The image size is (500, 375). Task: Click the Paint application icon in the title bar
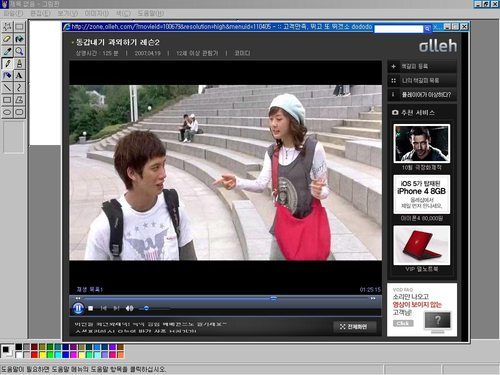4,4
